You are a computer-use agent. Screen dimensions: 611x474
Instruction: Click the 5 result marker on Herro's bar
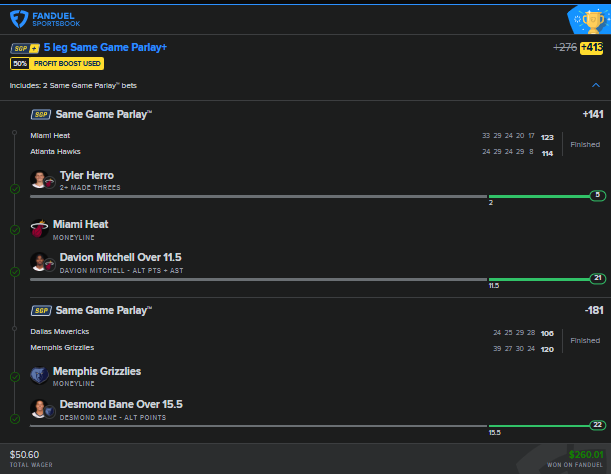point(598,195)
